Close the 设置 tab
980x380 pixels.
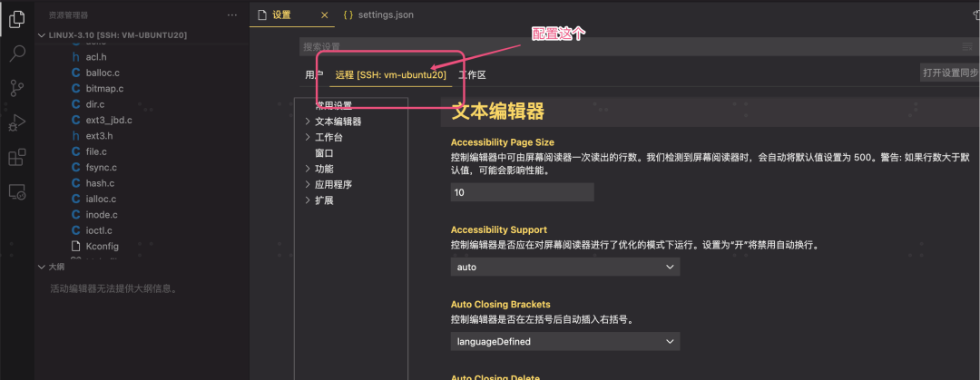pos(324,15)
